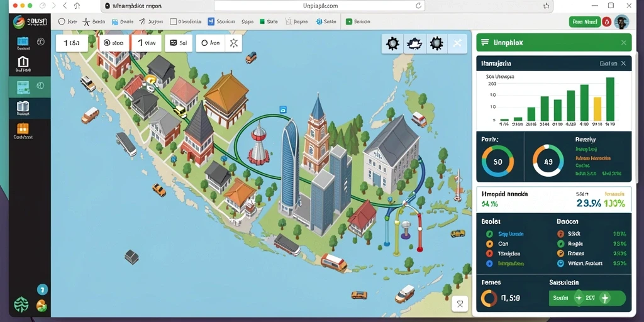Select the open book icon in sidebar
The width and height of the screenshot is (644, 322).
point(23,107)
